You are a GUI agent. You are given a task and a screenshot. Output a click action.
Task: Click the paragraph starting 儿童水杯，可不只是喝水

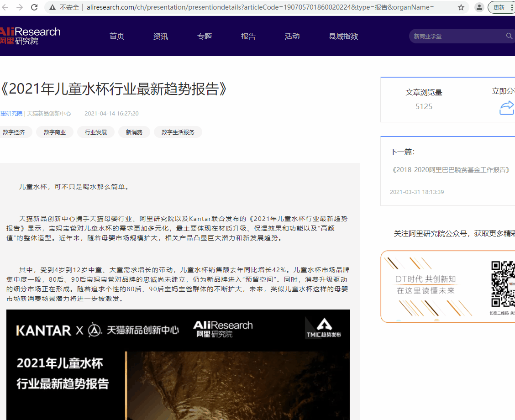click(74, 187)
